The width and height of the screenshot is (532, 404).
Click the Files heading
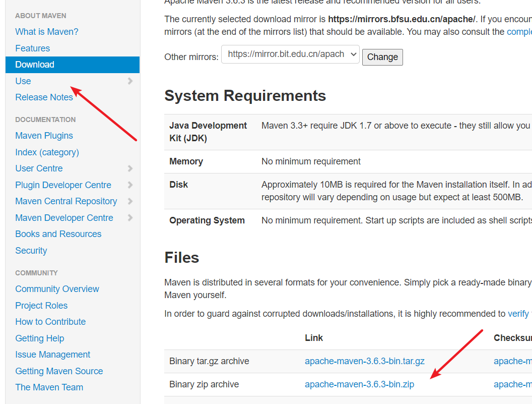coord(181,258)
